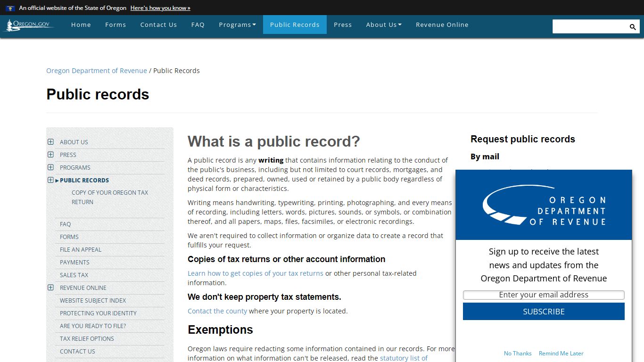Open the 'statutory list of' link
This screenshot has height=362, width=644.
(404, 358)
